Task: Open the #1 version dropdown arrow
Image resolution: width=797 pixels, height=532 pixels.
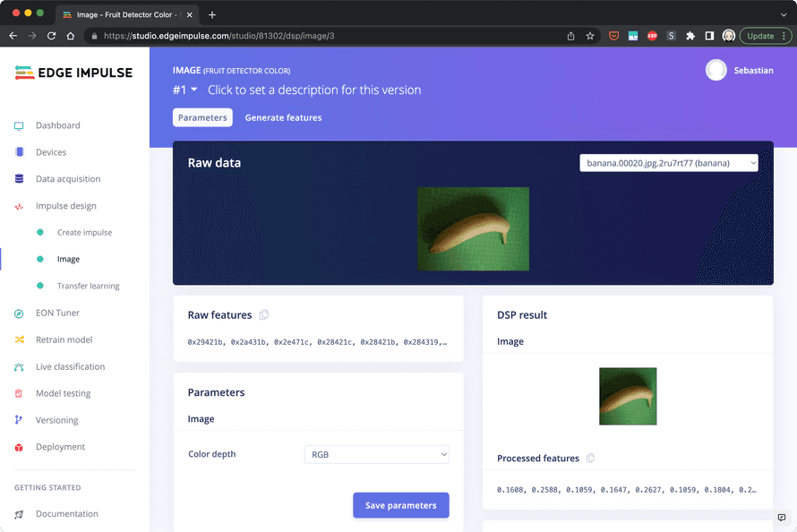Action: [x=193, y=90]
